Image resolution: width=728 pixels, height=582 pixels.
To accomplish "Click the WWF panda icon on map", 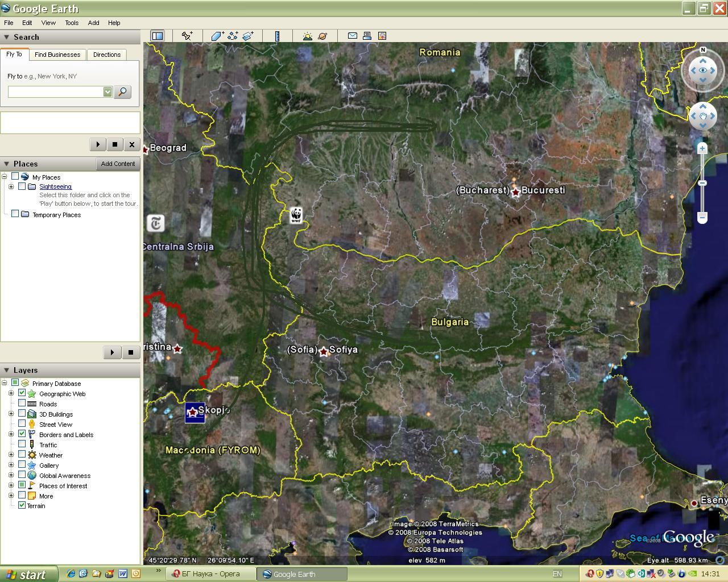I will click(296, 215).
